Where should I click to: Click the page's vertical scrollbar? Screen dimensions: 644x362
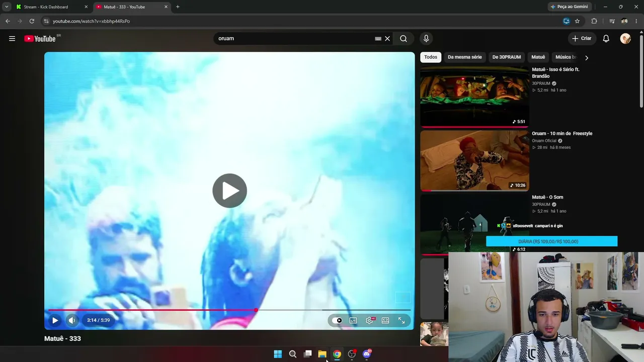[x=641, y=70]
